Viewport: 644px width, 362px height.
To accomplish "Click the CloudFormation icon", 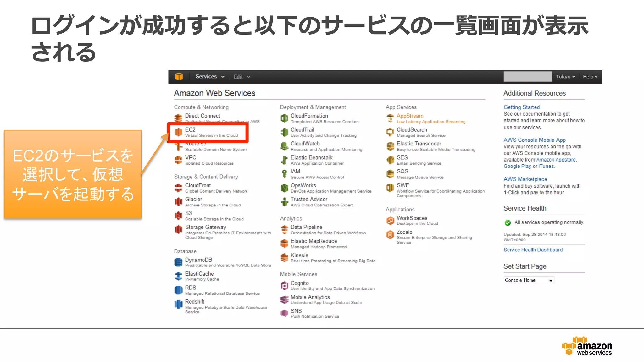I will pos(284,118).
